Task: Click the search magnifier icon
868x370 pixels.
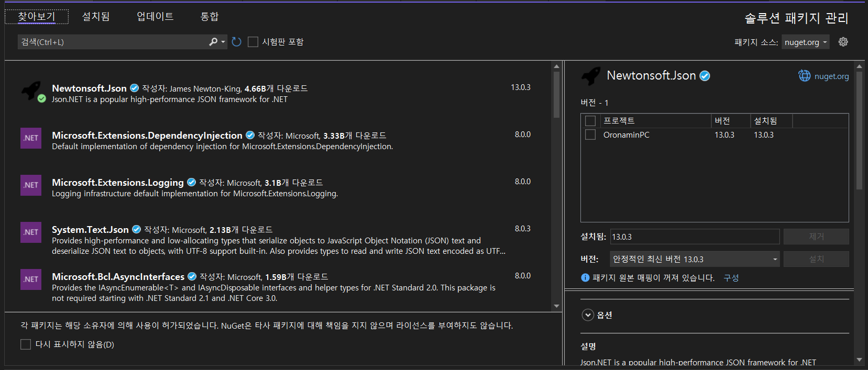Action: tap(213, 42)
